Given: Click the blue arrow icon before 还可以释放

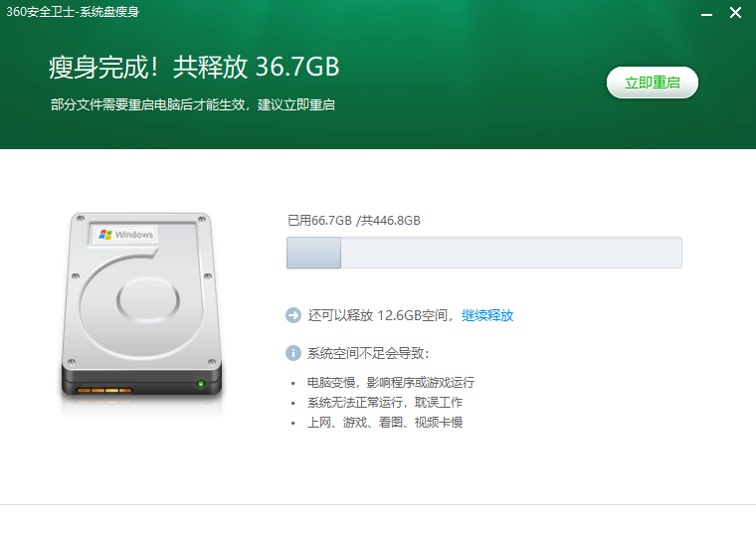Looking at the screenshot, I should pos(293,315).
